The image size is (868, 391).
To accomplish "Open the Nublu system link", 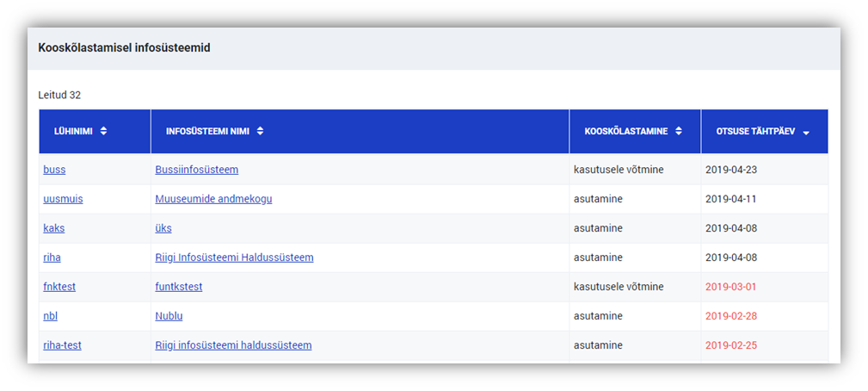I will click(169, 316).
